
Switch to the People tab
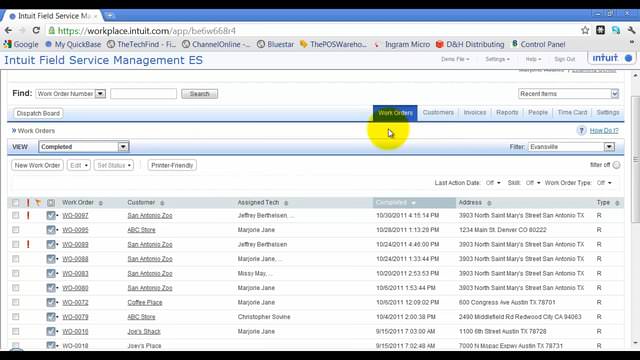click(x=538, y=113)
